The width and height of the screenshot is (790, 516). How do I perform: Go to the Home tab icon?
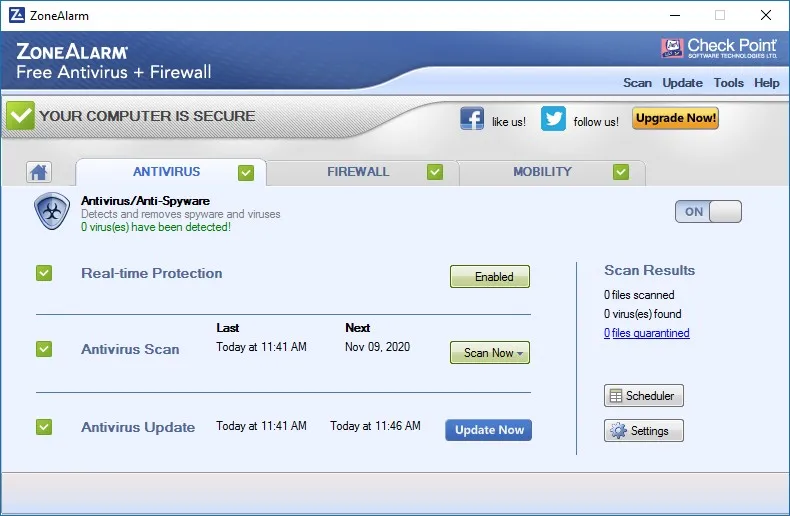click(x=39, y=172)
